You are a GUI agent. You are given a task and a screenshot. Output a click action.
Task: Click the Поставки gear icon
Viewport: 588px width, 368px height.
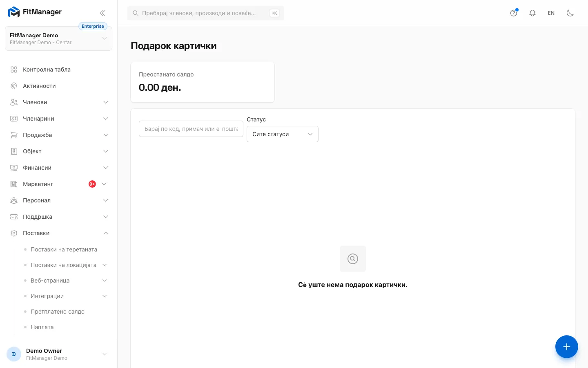(14, 233)
